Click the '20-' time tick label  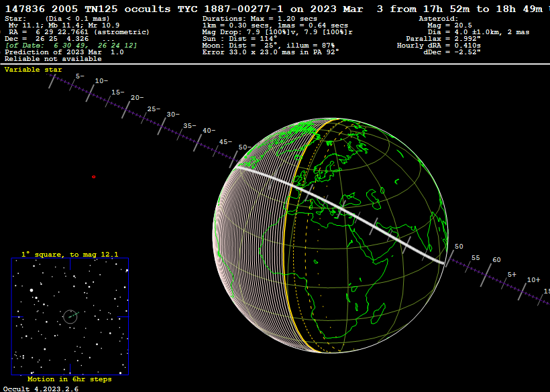coord(137,98)
